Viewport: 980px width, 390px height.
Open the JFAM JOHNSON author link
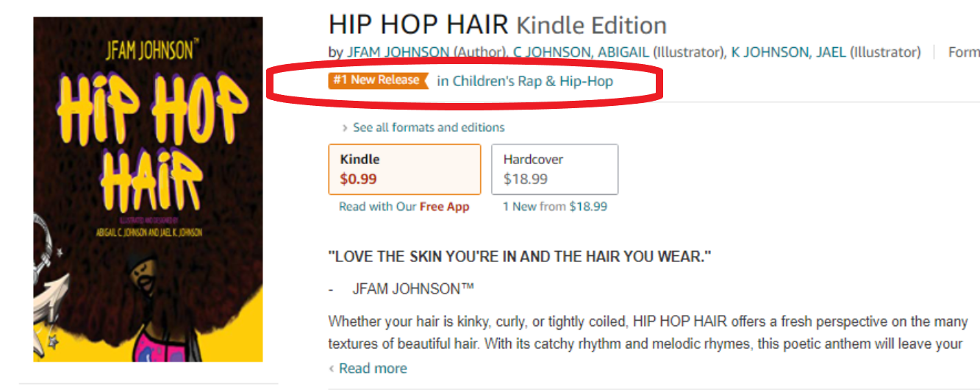pyautogui.click(x=398, y=52)
